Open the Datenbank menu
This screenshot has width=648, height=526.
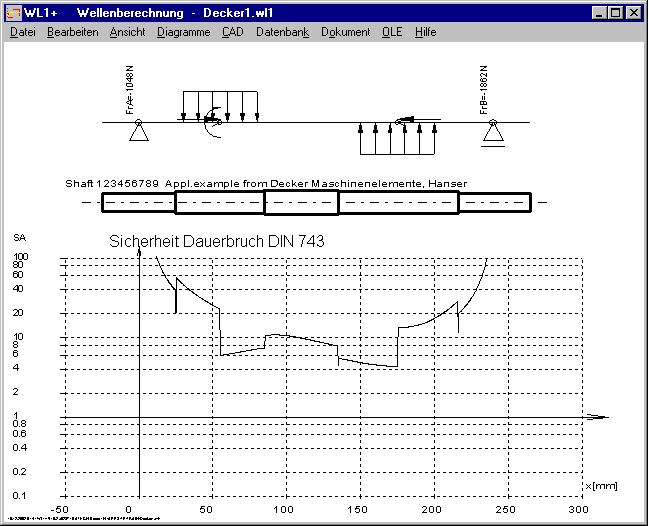pyautogui.click(x=281, y=32)
